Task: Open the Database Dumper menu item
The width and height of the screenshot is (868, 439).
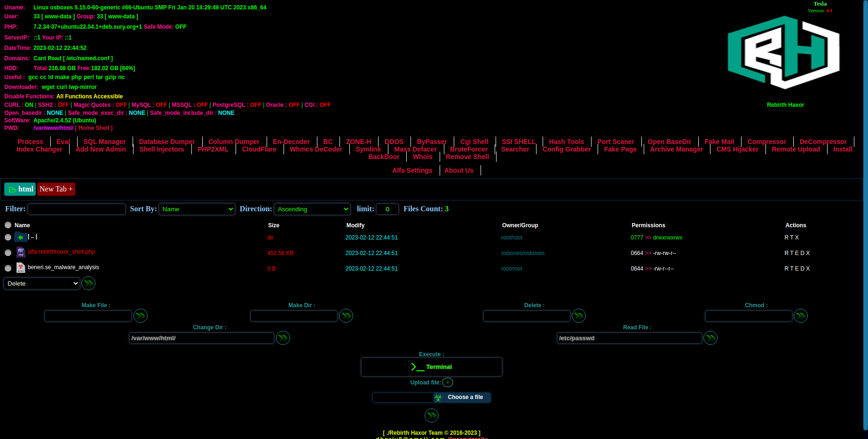Action: tap(167, 142)
